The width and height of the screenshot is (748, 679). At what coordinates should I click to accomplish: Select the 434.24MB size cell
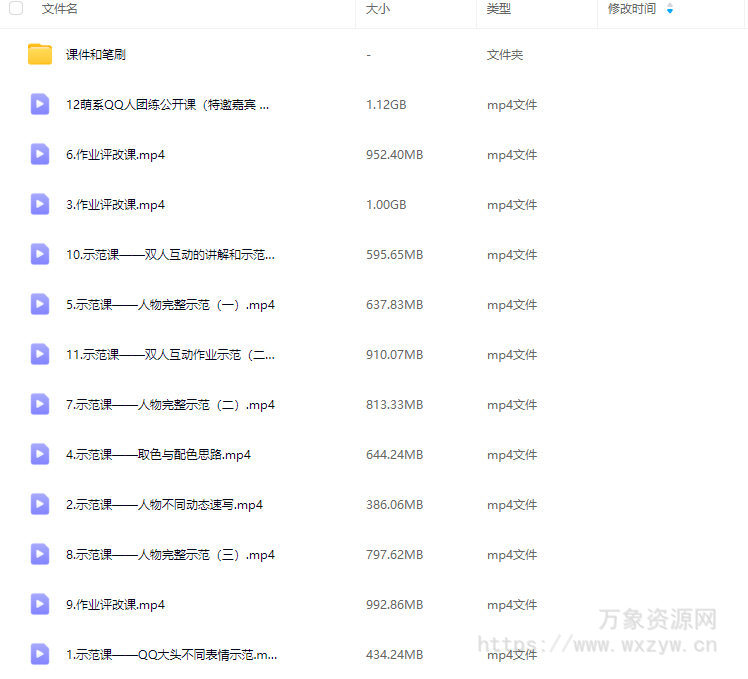(395, 655)
